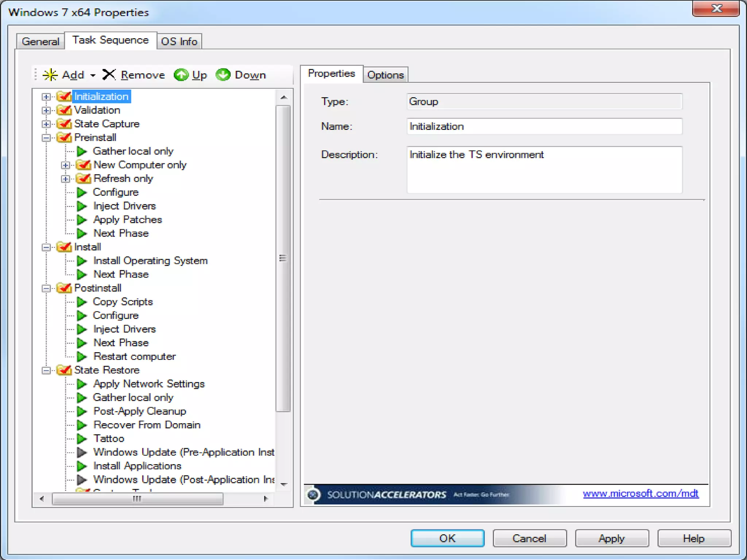Image resolution: width=747 pixels, height=560 pixels.
Task: Click the Type field showing Group
Action: 545,102
